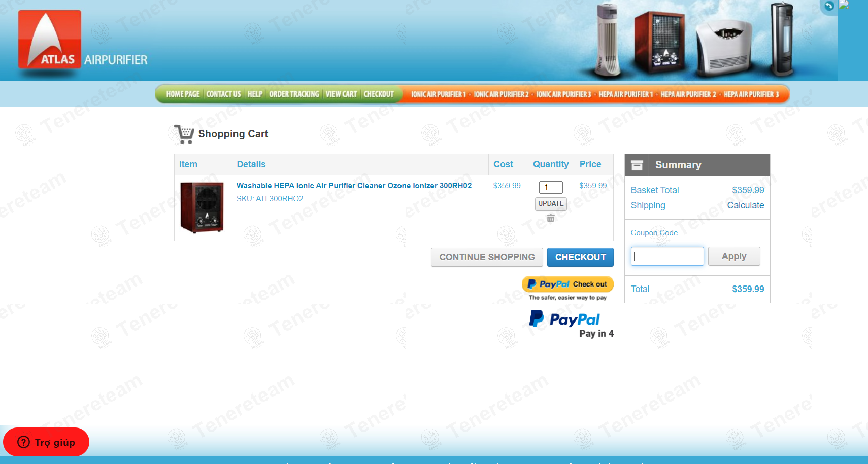The height and width of the screenshot is (464, 868).
Task: Click the Total $359.99 amount in Summary
Action: 748,289
